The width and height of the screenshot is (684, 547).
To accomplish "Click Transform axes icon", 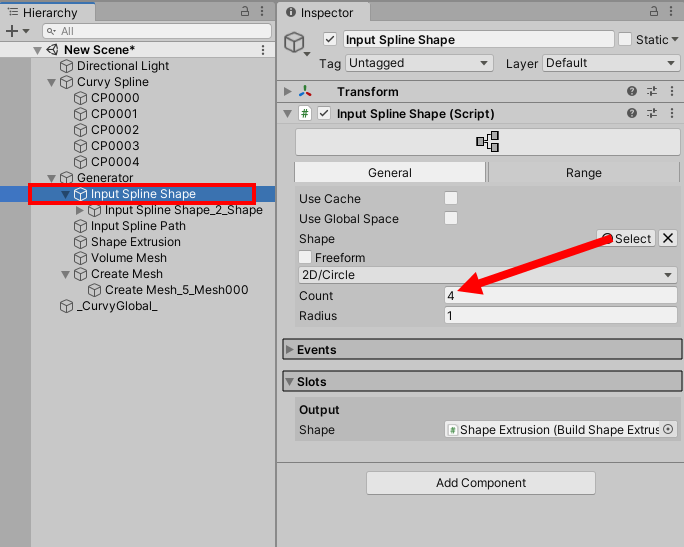I will point(305,91).
